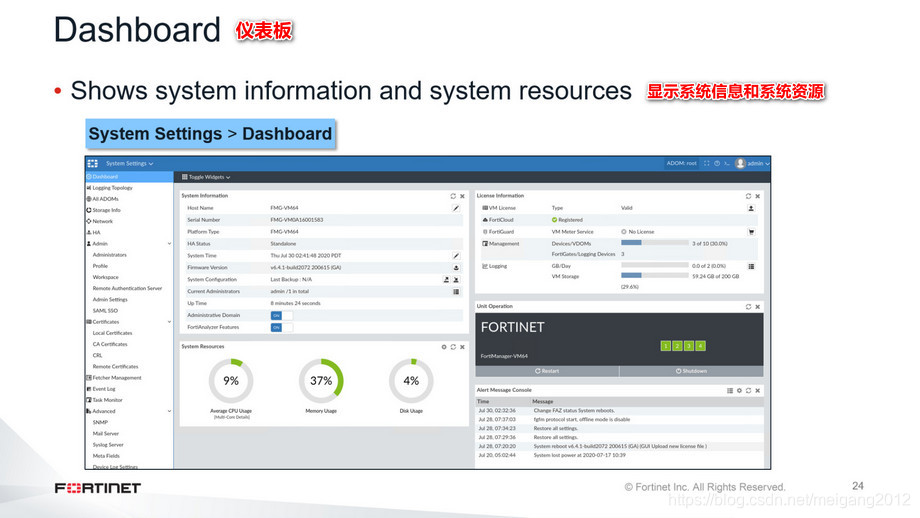Image resolution: width=920 pixels, height=518 pixels.
Task: Open the admin user dropdown
Action: 752,164
